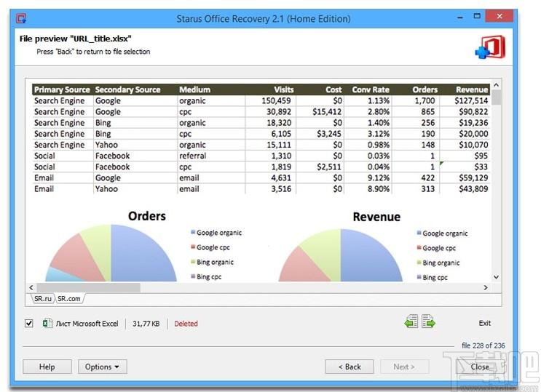Click the Revenue chart title
The width and height of the screenshot is (541, 392).
[x=376, y=217]
